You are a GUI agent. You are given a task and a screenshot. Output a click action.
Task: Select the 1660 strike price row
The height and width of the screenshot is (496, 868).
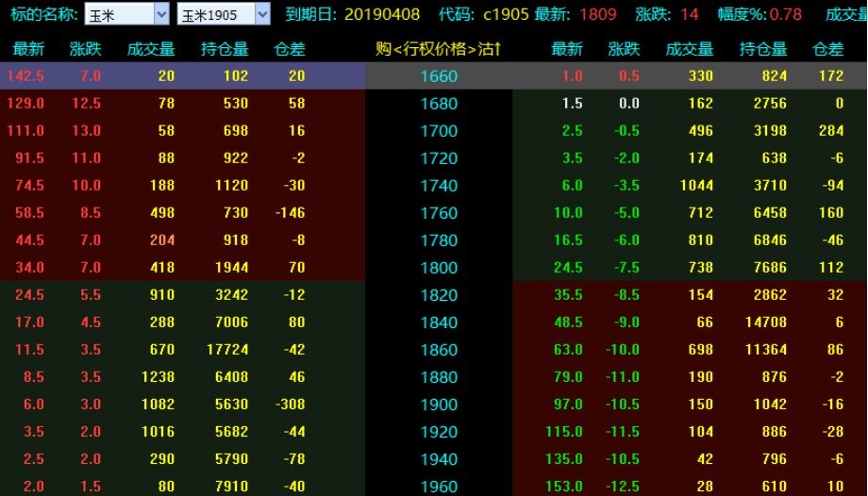[438, 76]
